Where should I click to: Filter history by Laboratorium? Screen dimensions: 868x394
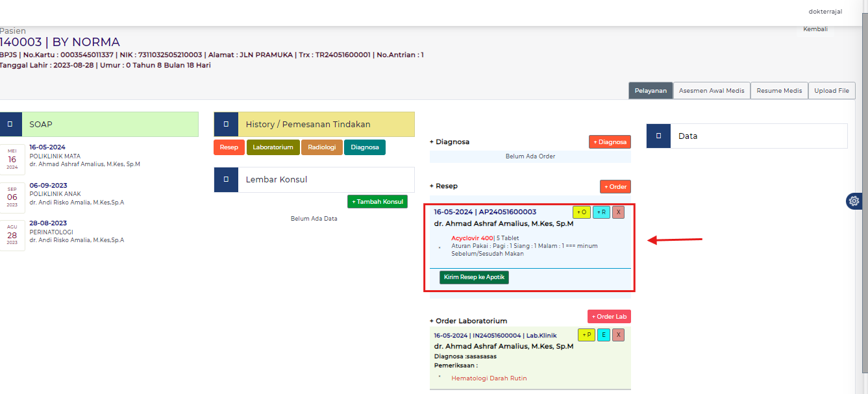273,147
